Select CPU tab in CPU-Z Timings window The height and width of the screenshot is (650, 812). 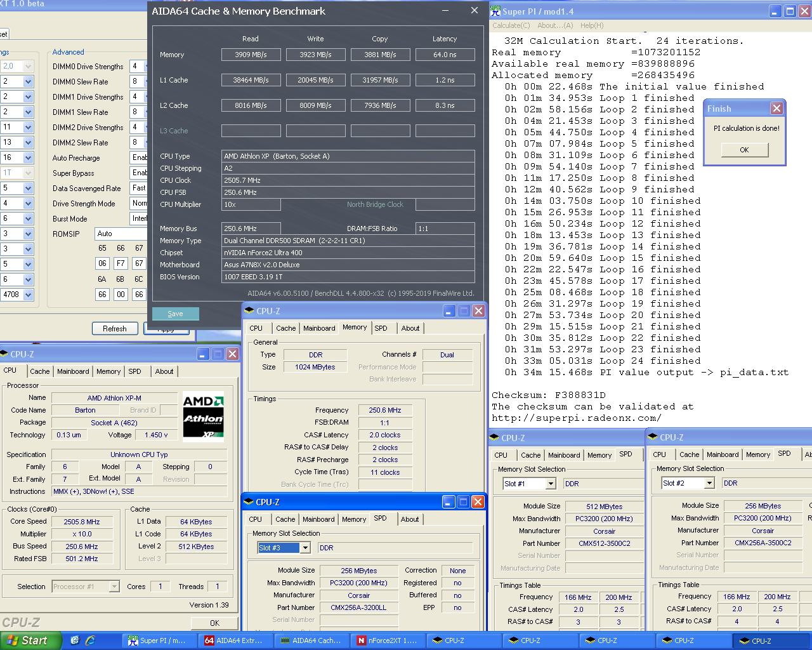(256, 328)
